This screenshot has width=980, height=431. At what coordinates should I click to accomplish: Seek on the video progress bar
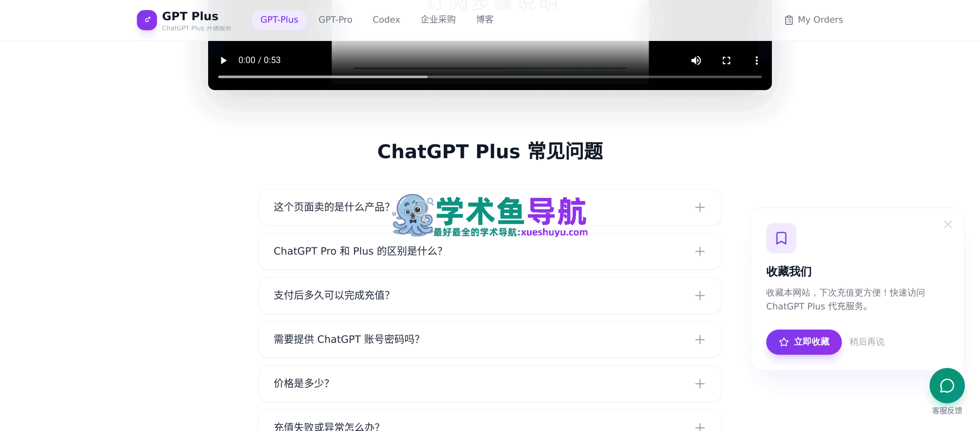point(490,77)
